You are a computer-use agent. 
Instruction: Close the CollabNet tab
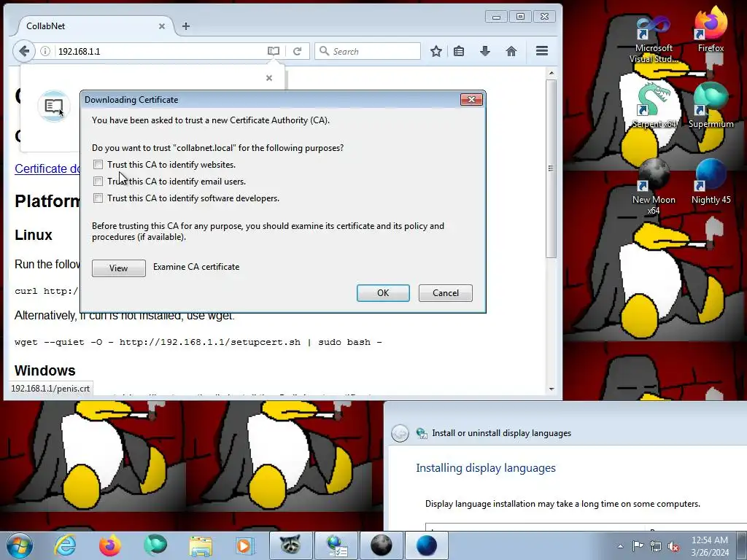pos(162,26)
